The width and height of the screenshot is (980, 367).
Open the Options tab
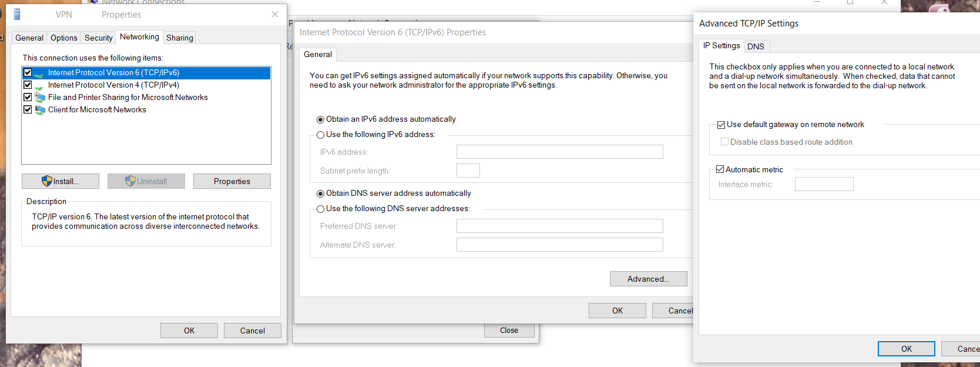pyautogui.click(x=63, y=38)
